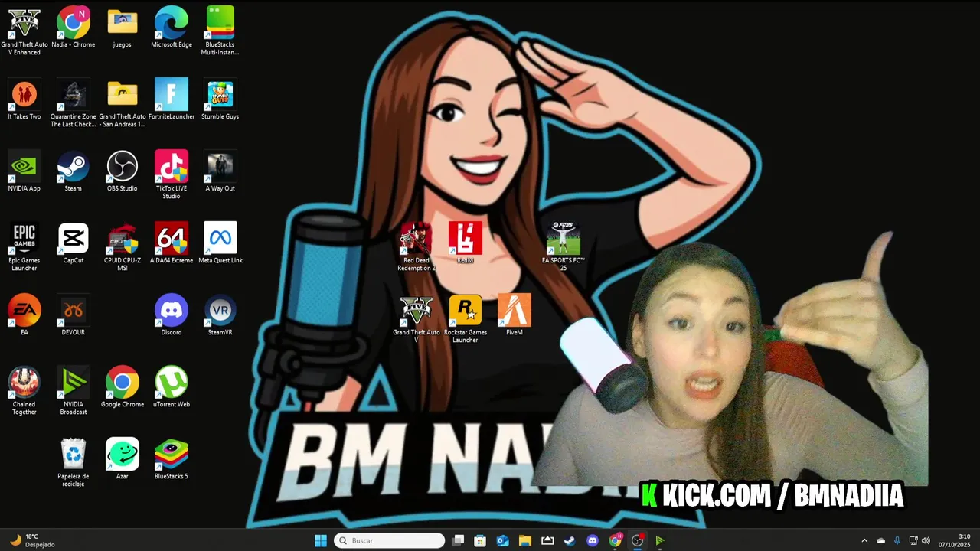Open the green NVIDIA Broadcast taskbar icon
This screenshot has height=551, width=980.
pos(659,540)
